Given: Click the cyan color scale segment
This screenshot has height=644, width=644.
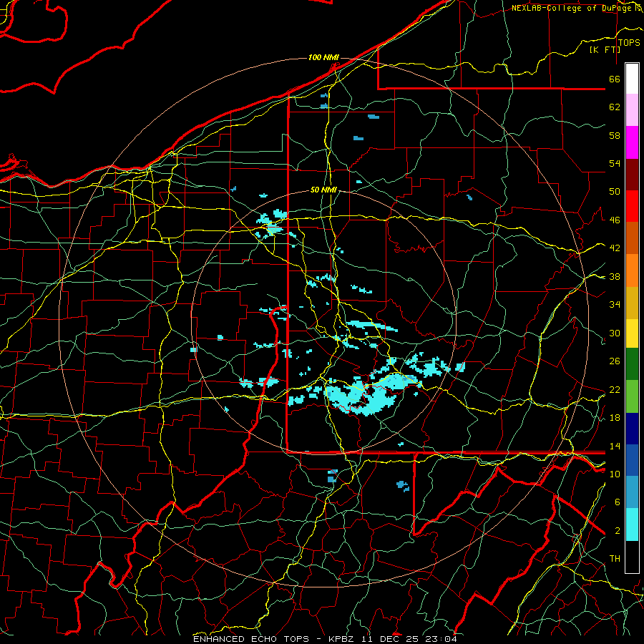Looking at the screenshot, I should 632,525.
